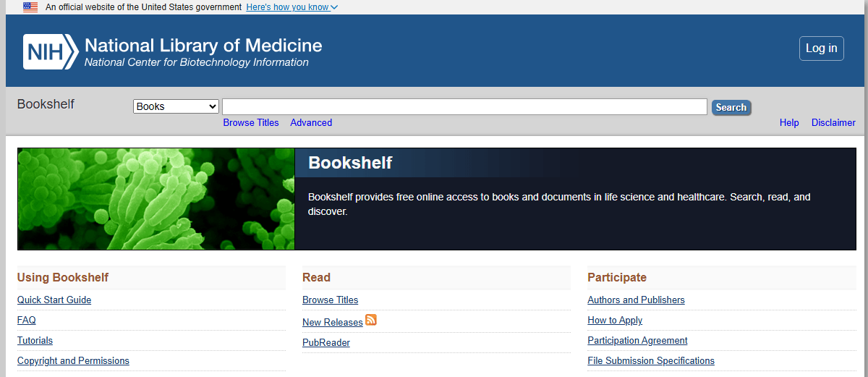868x377 pixels.
Task: Open Browse Titles in Read section
Action: (x=331, y=300)
